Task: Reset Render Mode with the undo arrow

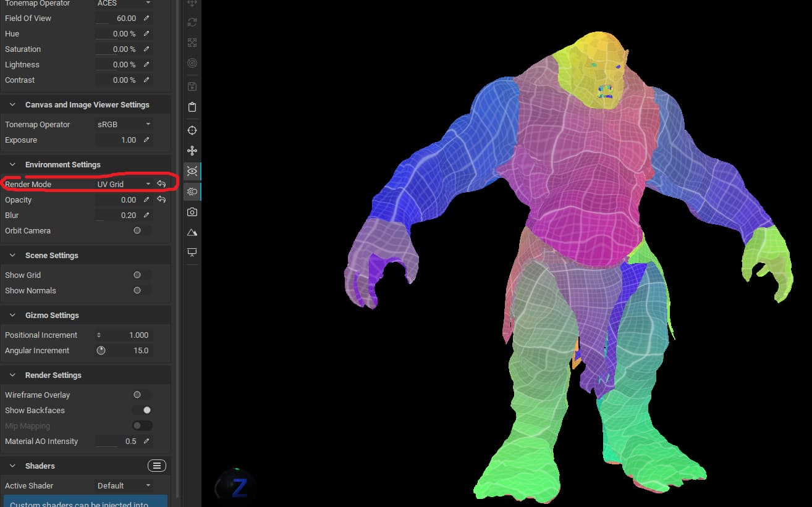Action: click(x=161, y=184)
